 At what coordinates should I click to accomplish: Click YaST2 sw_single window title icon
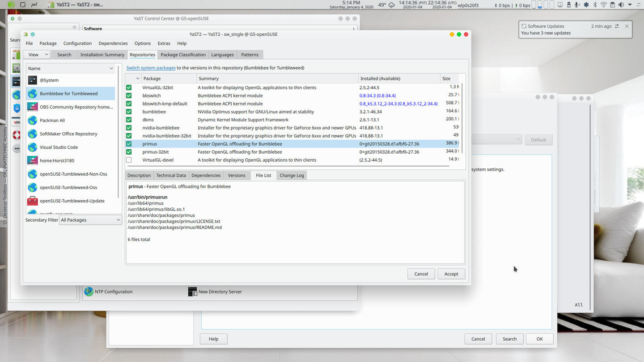(26, 34)
